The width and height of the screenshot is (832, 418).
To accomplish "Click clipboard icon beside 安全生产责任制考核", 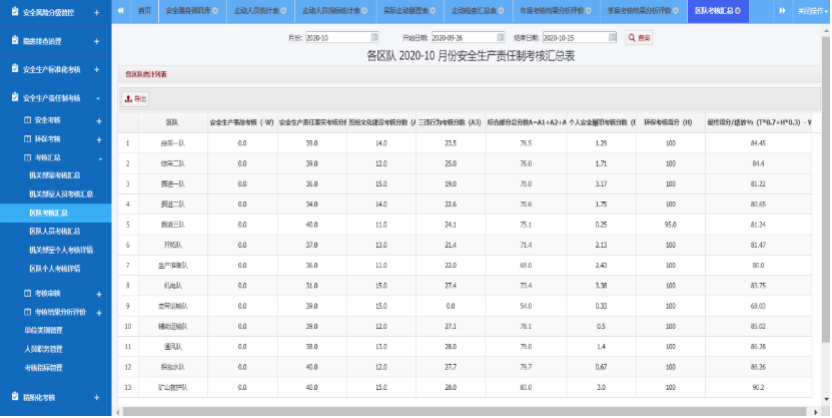I will tap(15, 98).
